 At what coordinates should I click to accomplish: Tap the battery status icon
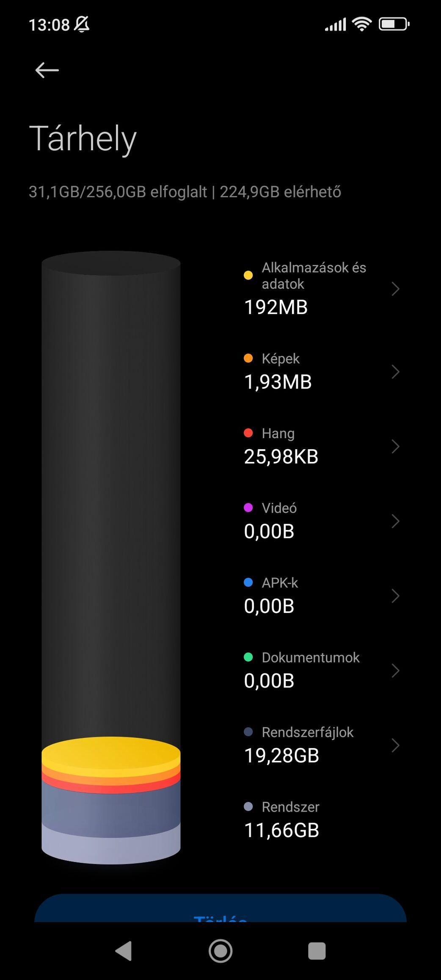click(x=394, y=24)
